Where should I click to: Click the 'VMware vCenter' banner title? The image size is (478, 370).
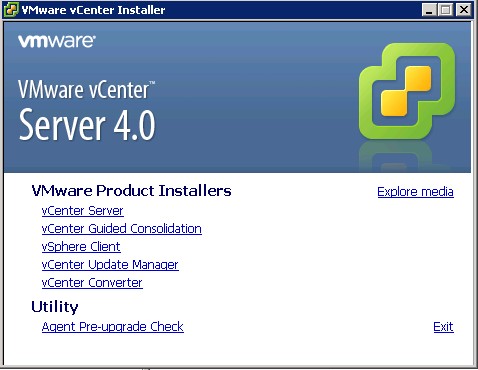(87, 90)
